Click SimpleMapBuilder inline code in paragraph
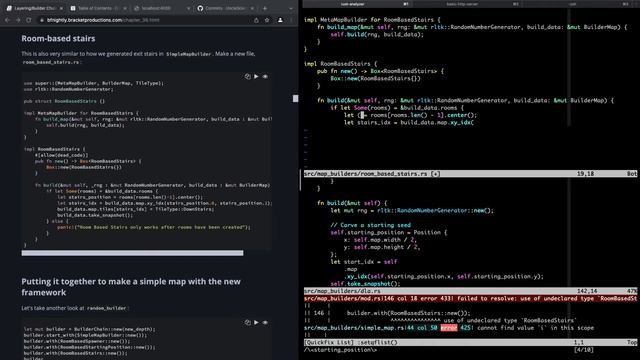The image size is (640, 360). [189, 54]
